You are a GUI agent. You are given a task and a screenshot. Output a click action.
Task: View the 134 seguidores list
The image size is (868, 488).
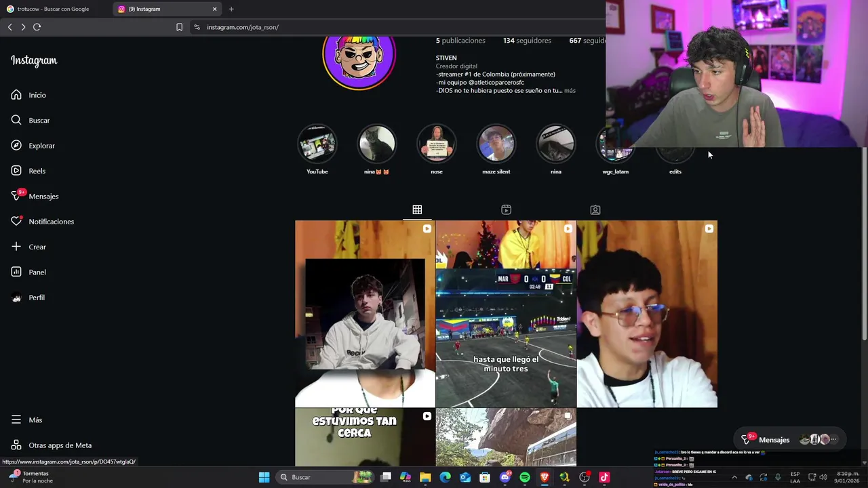point(527,41)
